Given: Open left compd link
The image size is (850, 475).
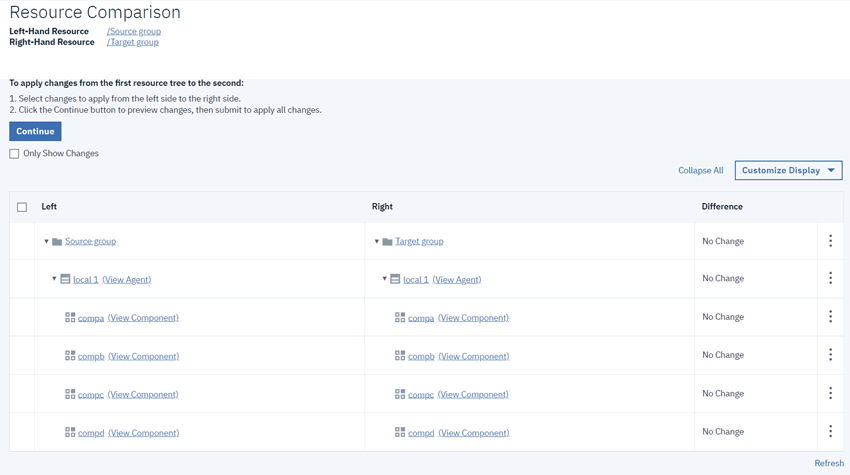Looking at the screenshot, I should pyautogui.click(x=91, y=433).
